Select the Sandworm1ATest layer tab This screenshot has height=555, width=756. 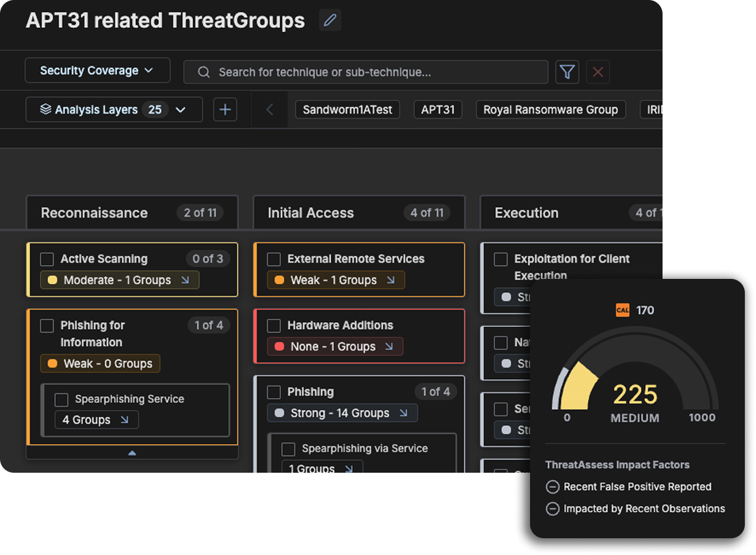point(347,109)
